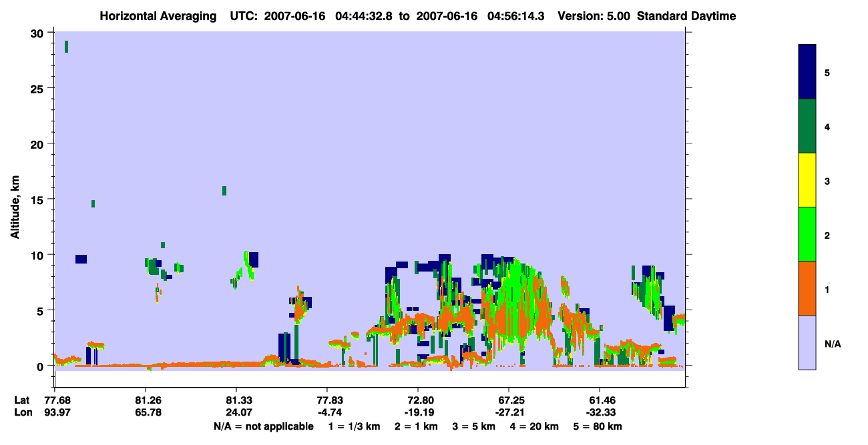Click the '2 = 1 km' legend text
Image resolution: width=868 pixels, height=445 pixels.
(x=415, y=426)
